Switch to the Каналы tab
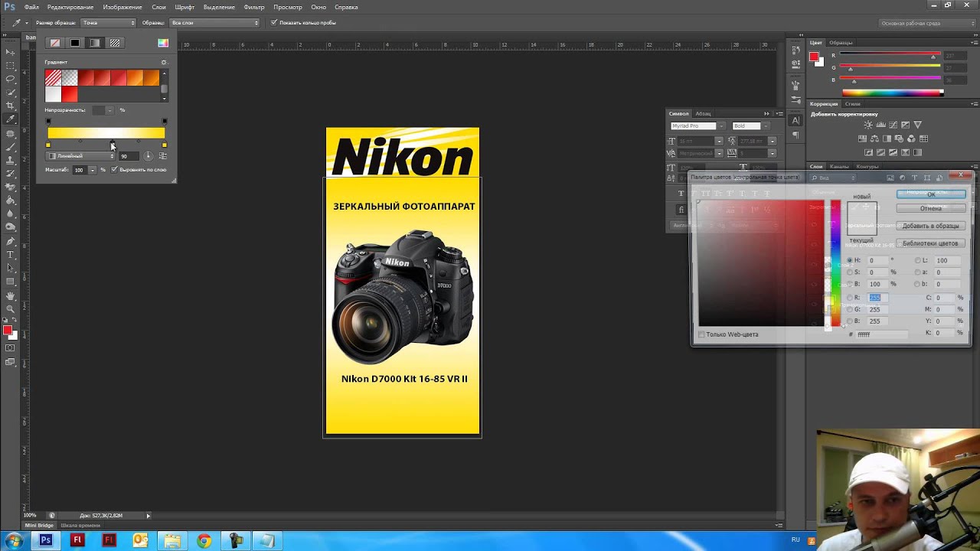The width and height of the screenshot is (980, 551). tap(839, 167)
